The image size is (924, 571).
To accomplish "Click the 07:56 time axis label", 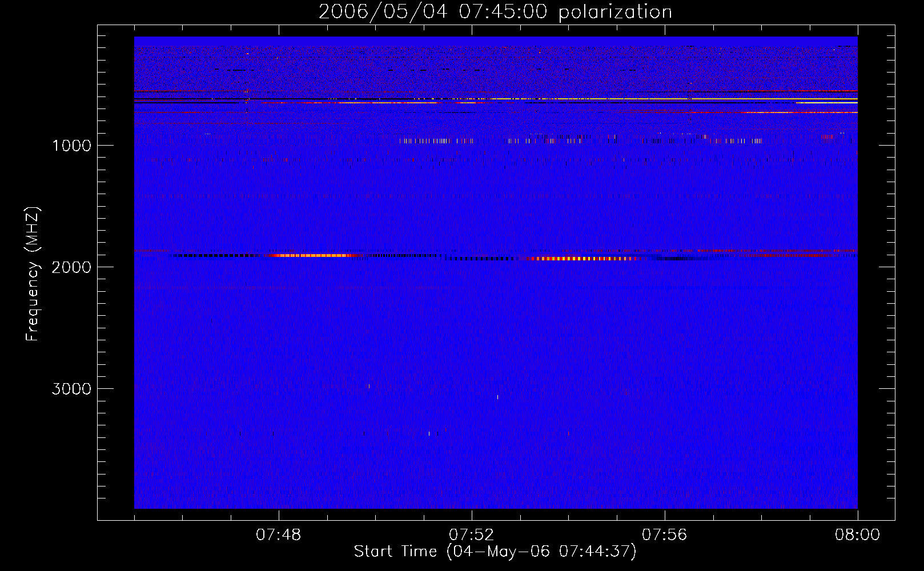I will pos(665,535).
